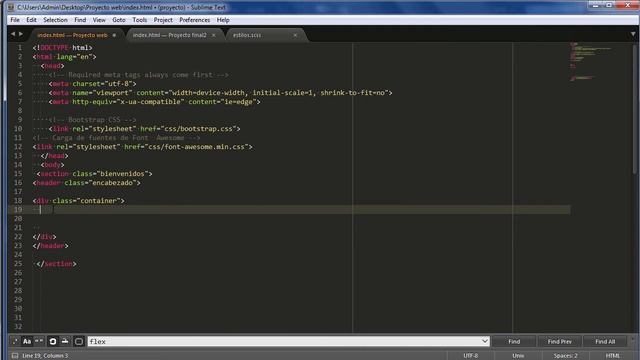This screenshot has width=640, height=360.
Task: Click the Bootstrap CSS comment line
Action: (x=92, y=120)
